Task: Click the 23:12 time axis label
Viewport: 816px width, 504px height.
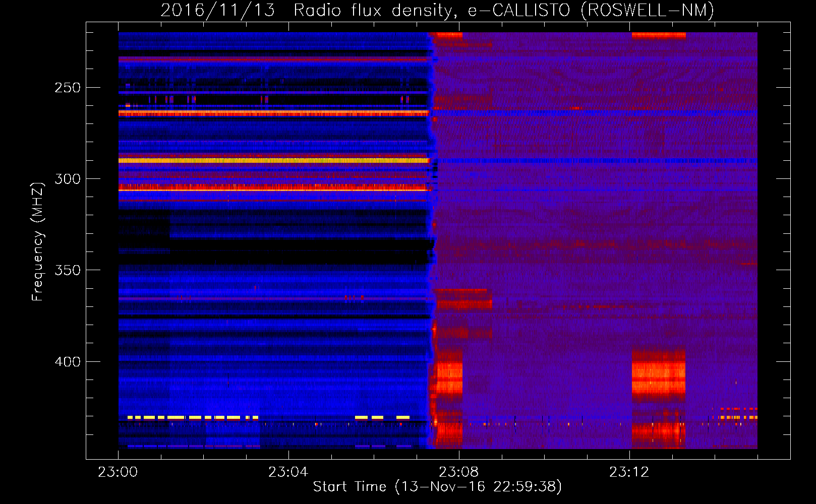Action: click(x=629, y=472)
